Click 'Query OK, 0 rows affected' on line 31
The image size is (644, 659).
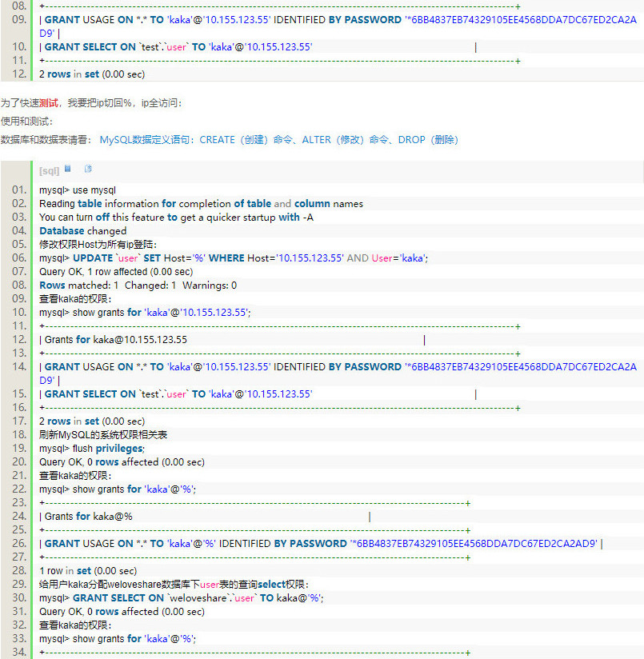122,612
